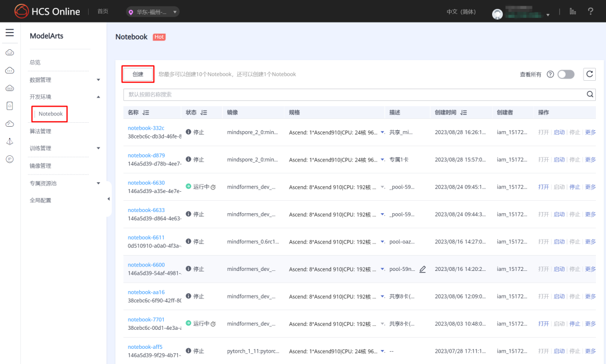Sort by name using 名称 sort icon
The image size is (606, 364).
[x=146, y=112]
